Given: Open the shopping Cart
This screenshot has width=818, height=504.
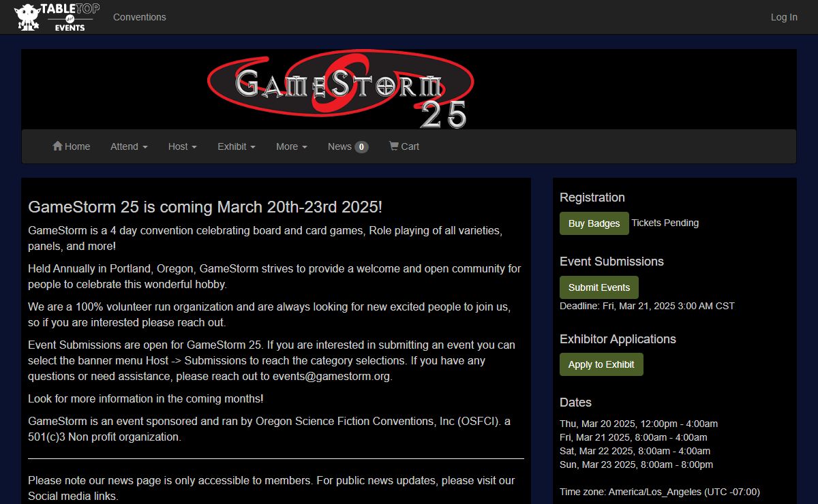Looking at the screenshot, I should (404, 146).
